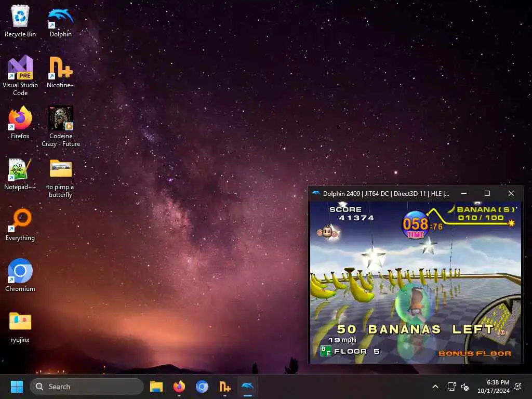Select the Dolphin desktop shortcut

point(61,21)
